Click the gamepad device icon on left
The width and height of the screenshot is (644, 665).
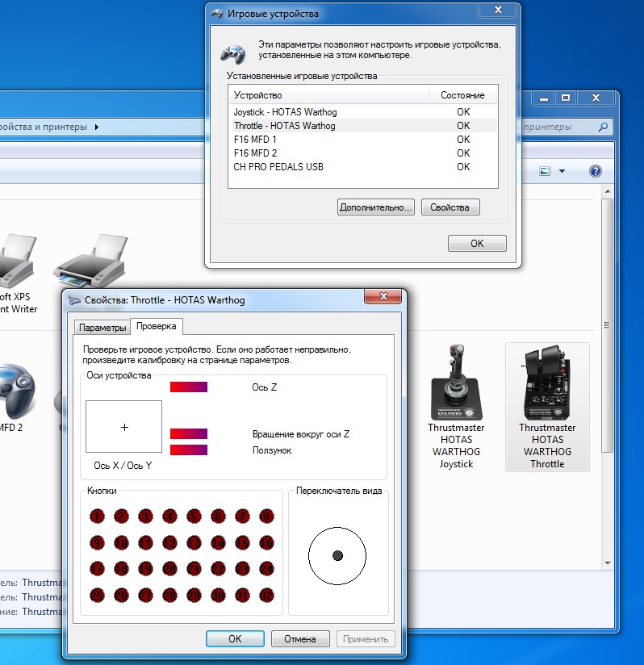pos(17,391)
